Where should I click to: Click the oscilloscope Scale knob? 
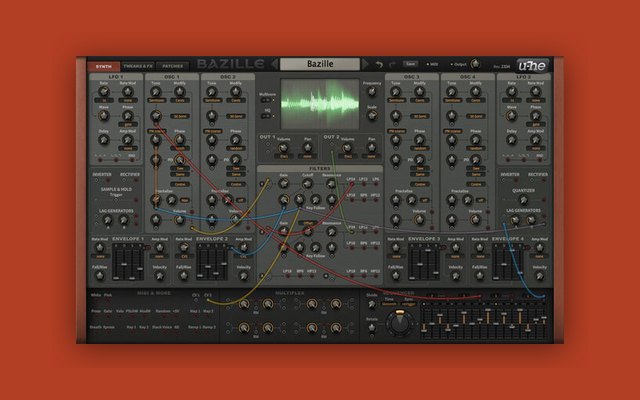tap(372, 116)
